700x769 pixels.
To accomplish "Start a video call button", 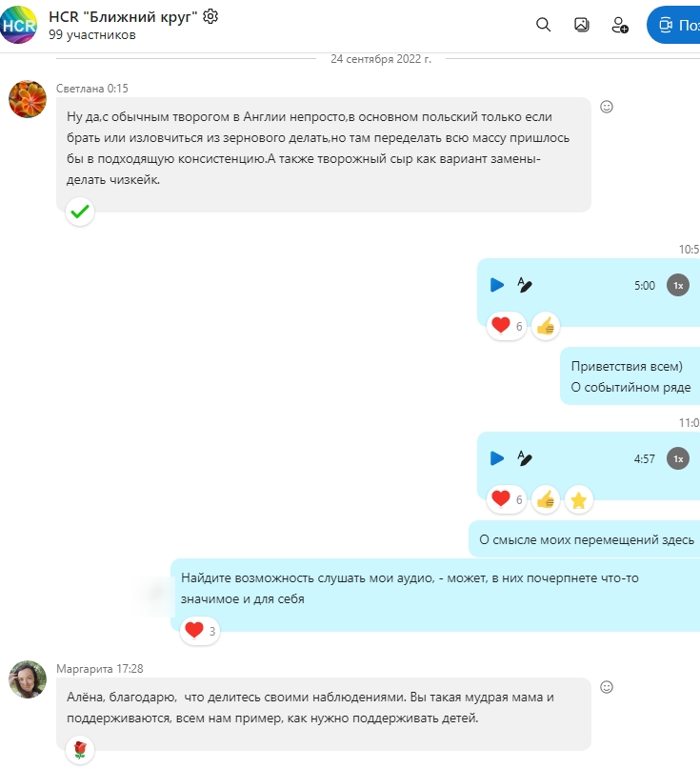I will click(673, 25).
